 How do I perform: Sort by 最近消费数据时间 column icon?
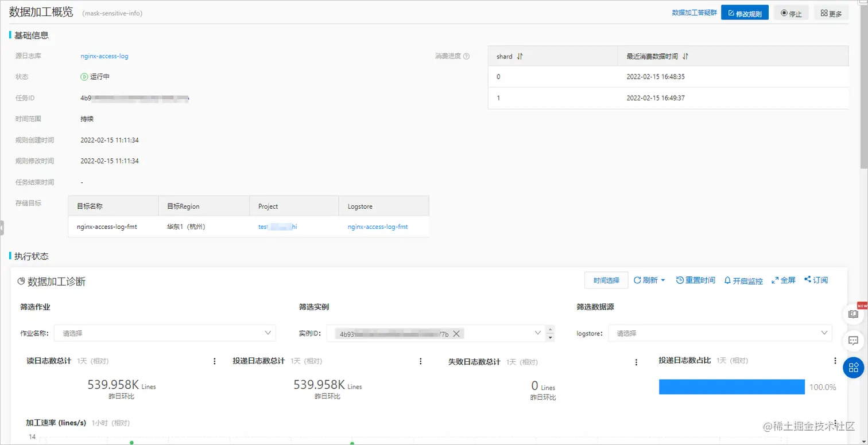(x=685, y=56)
